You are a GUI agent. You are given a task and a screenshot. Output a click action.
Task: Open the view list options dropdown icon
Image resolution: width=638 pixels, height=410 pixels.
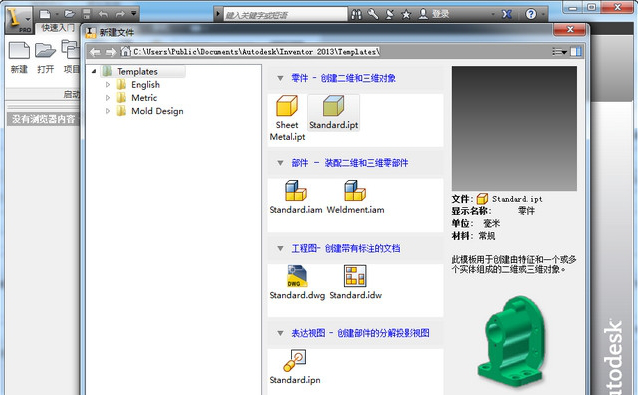(x=559, y=52)
